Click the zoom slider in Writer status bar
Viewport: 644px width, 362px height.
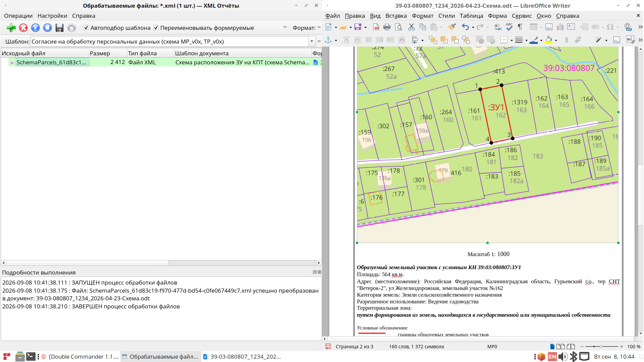coord(601,347)
